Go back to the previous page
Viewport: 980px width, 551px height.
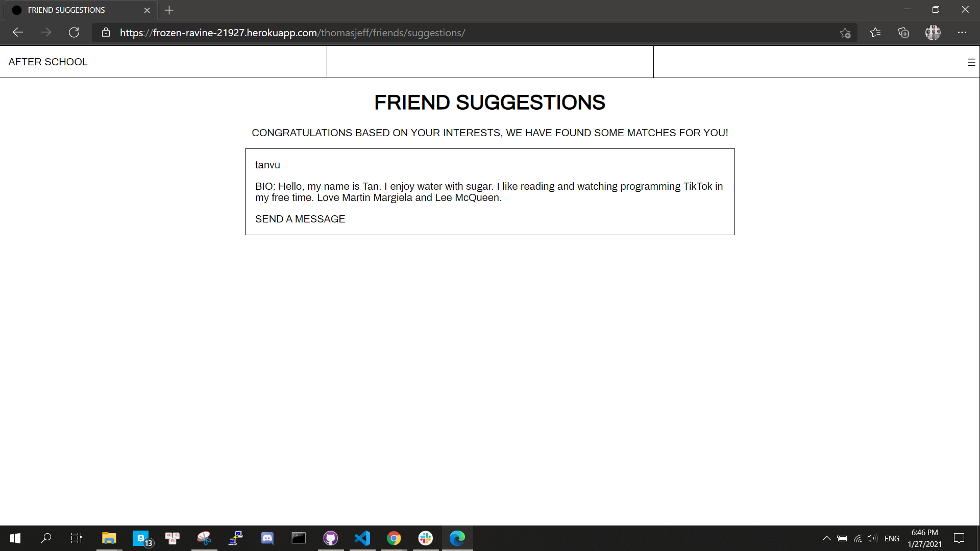click(18, 33)
